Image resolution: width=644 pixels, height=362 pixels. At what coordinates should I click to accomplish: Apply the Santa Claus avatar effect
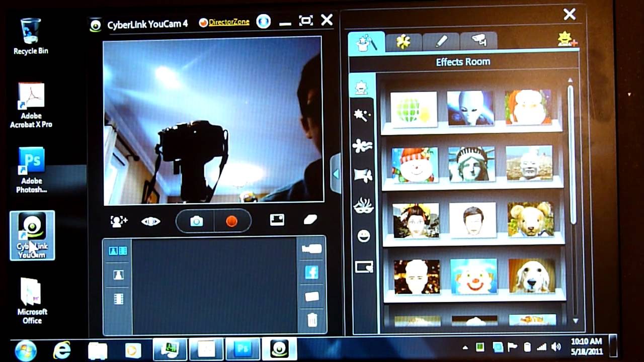(529, 107)
